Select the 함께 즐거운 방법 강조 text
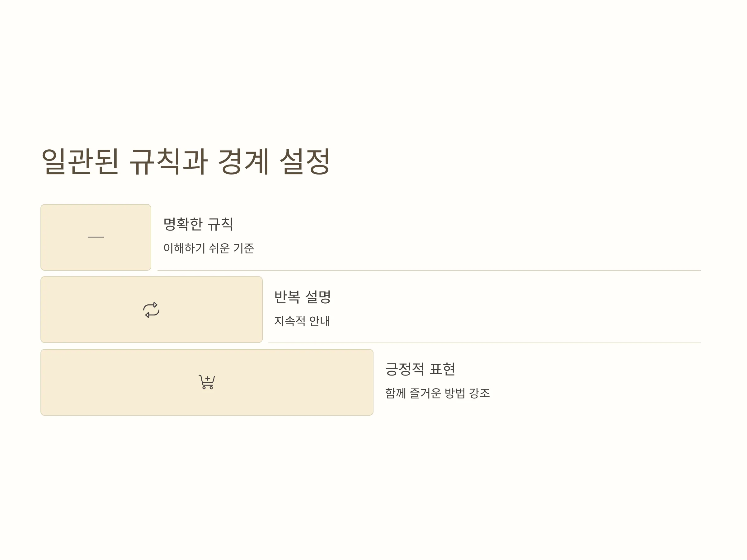Image resolution: width=747 pixels, height=560 pixels. [x=437, y=393]
